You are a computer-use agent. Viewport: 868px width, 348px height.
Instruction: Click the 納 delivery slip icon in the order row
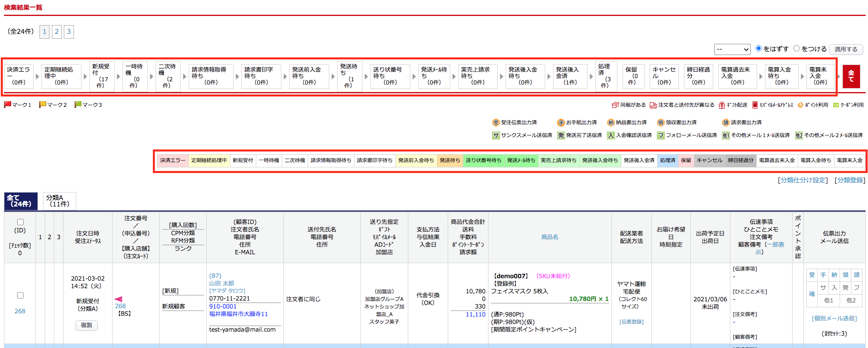point(834,275)
